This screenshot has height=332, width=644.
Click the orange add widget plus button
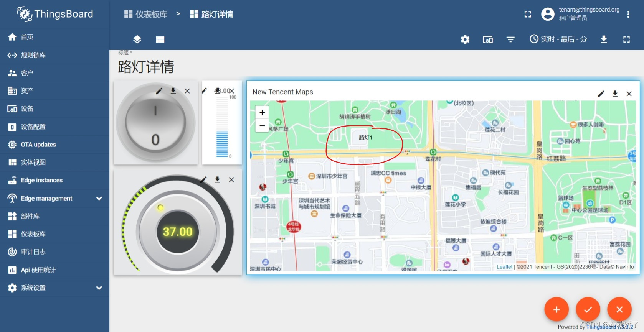556,309
